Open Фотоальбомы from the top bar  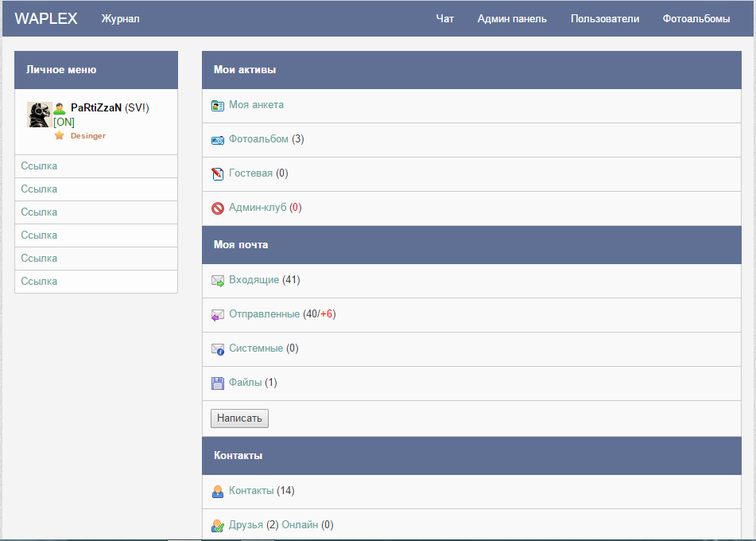[x=696, y=19]
